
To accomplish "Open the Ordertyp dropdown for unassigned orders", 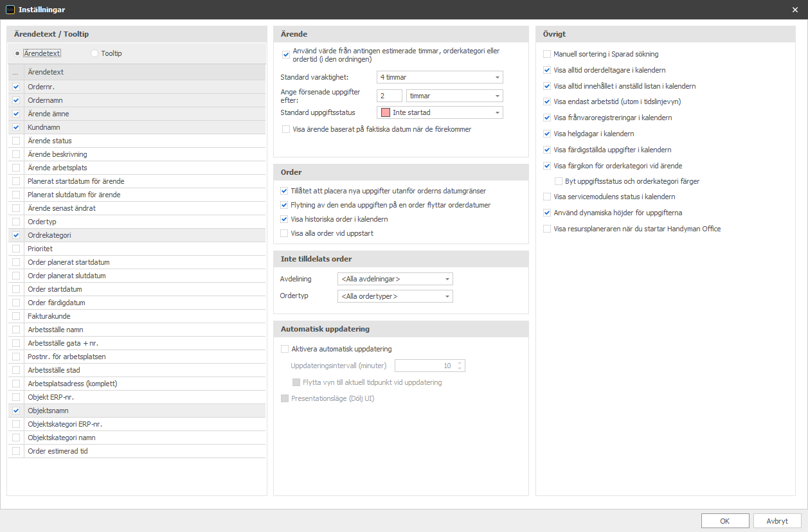I will coord(395,296).
